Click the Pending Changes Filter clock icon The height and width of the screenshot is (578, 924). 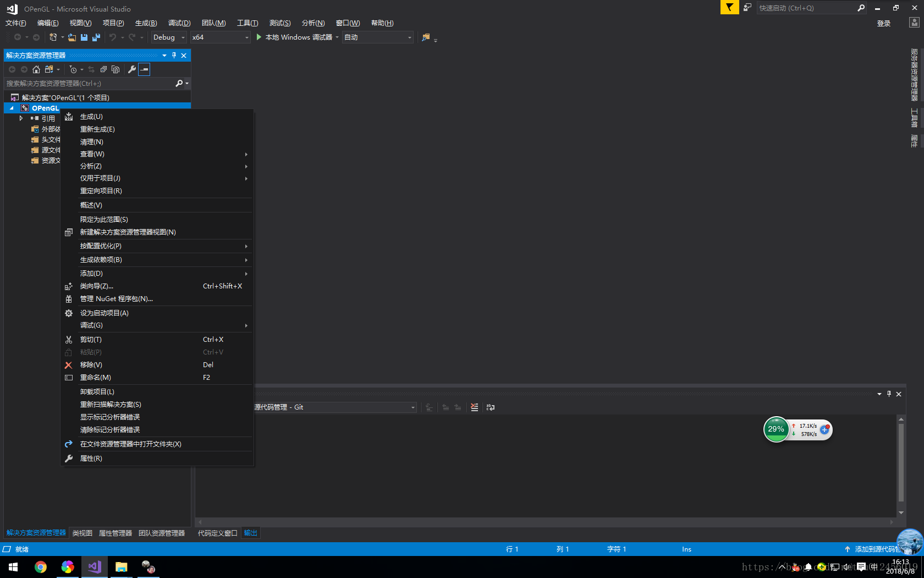(x=73, y=69)
